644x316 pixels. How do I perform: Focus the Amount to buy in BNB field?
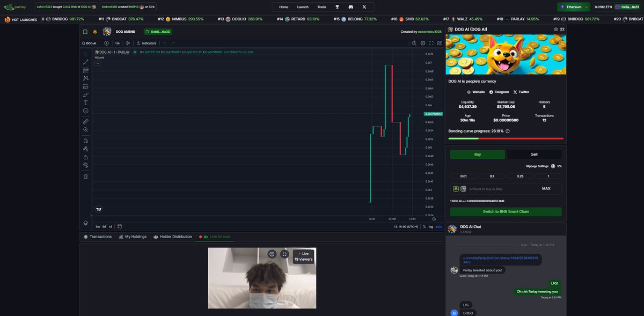[506, 189]
